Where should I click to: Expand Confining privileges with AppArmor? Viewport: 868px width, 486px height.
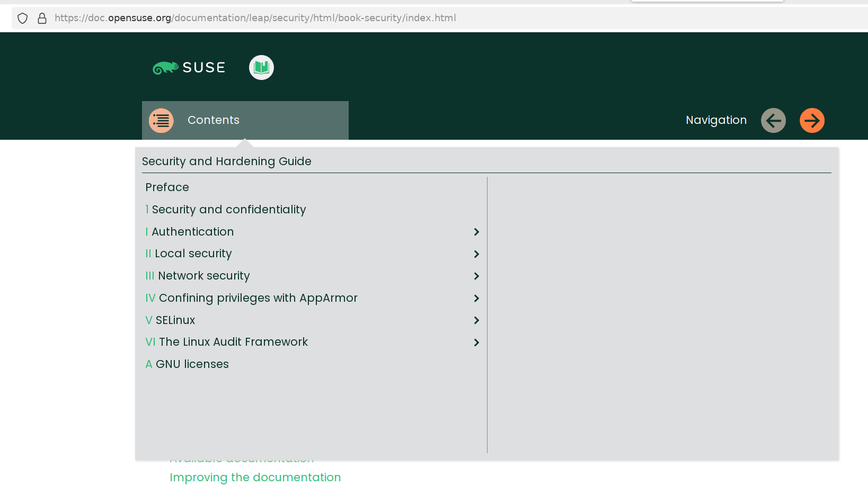point(475,298)
